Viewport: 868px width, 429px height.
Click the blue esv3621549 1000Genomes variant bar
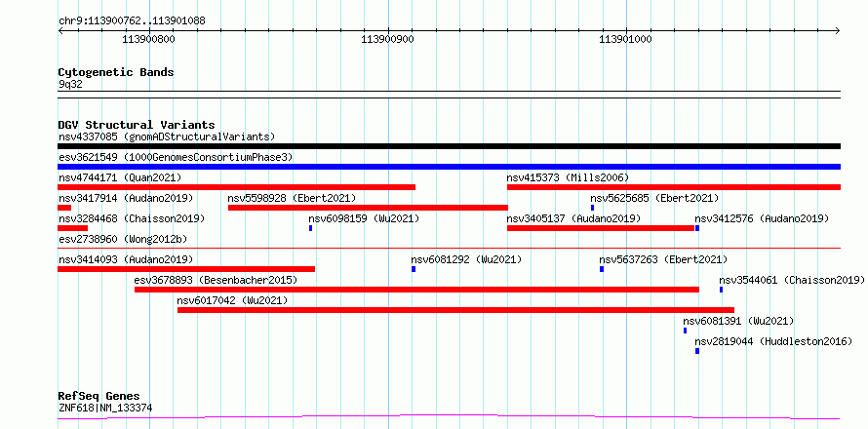click(449, 167)
